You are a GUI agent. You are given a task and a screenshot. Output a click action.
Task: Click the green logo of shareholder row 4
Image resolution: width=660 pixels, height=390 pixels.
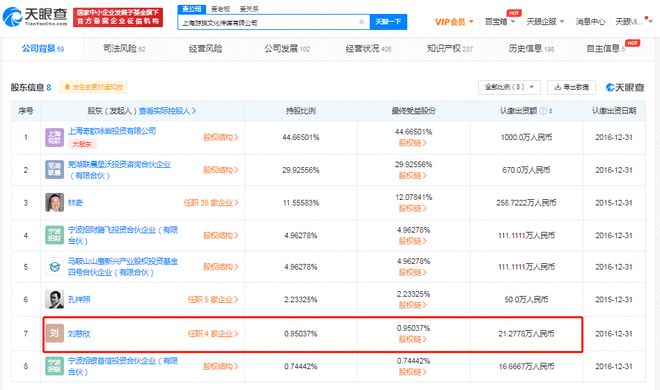pos(54,235)
